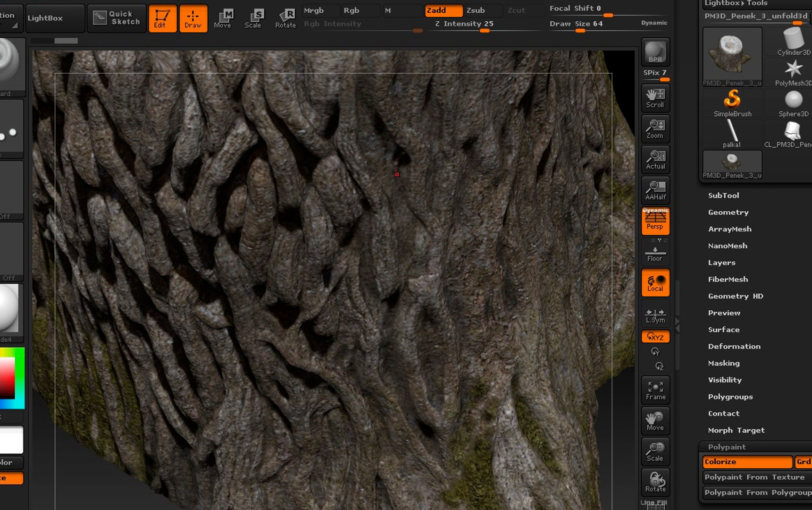The width and height of the screenshot is (812, 510).
Task: Select the Move transform tool in top shelf
Action: tap(223, 18)
